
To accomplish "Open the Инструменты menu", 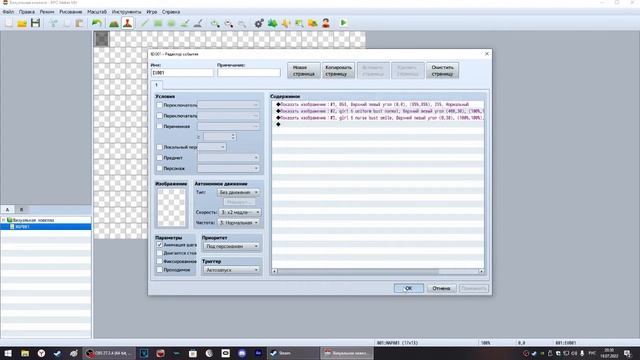I will pyautogui.click(x=127, y=12).
